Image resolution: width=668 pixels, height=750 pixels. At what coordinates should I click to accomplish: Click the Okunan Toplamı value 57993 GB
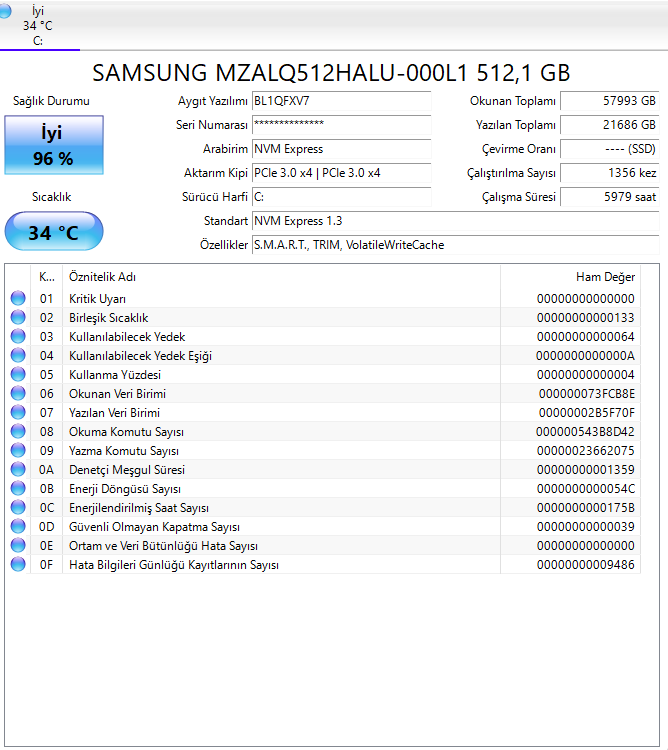(610, 101)
